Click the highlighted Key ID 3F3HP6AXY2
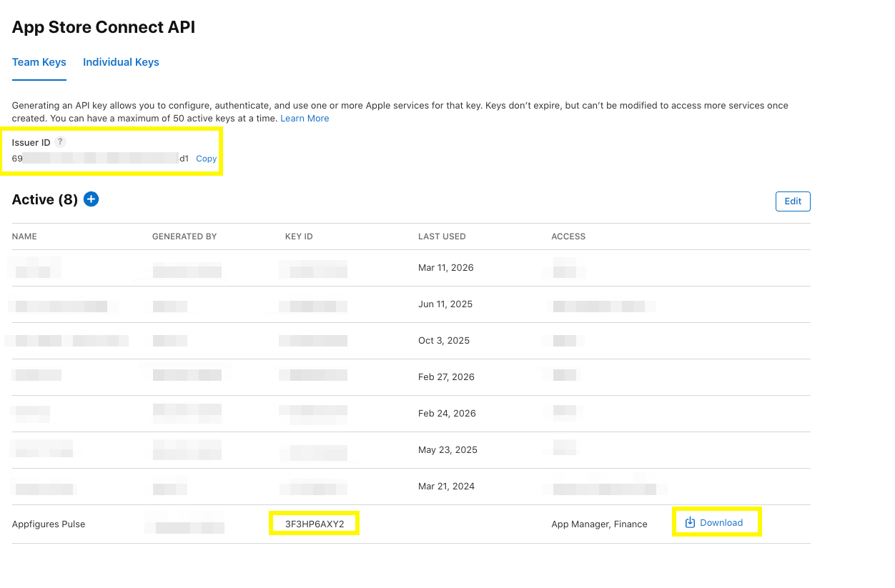 [314, 523]
